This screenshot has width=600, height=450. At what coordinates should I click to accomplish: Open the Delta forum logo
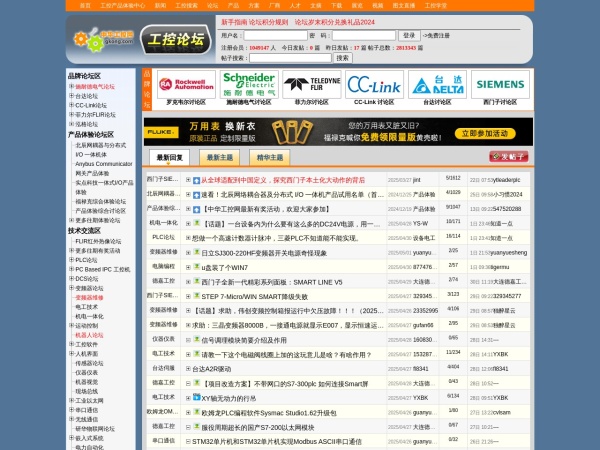coord(437,85)
